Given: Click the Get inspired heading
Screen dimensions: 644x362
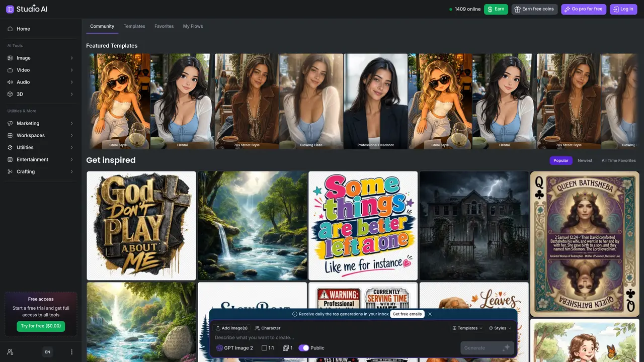Looking at the screenshot, I should click(x=111, y=160).
